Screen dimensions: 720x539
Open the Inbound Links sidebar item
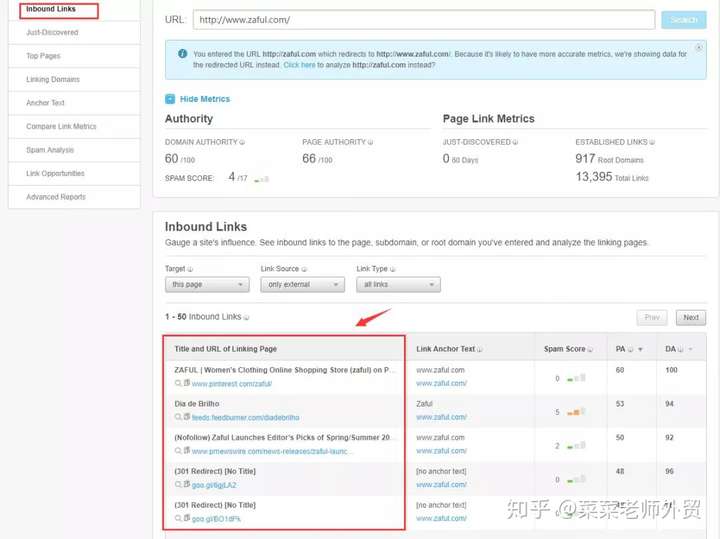[51, 9]
